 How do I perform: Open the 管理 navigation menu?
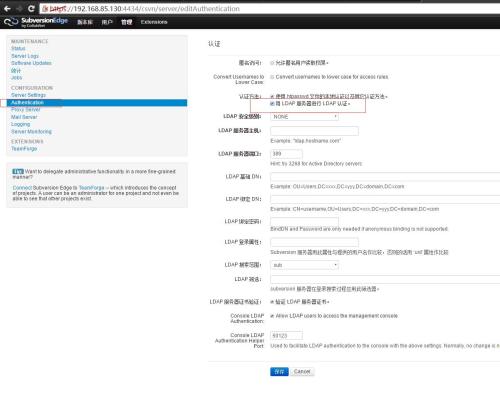[126, 22]
